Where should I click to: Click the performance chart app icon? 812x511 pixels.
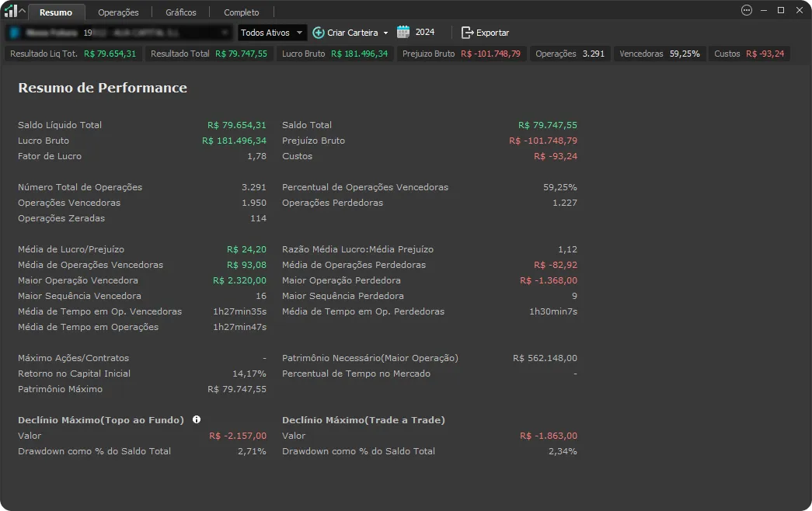tap(10, 11)
